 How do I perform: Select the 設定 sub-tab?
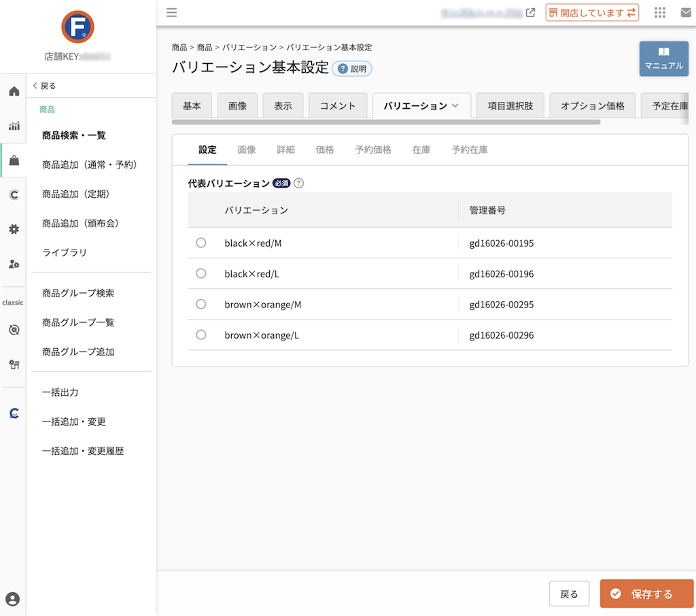tap(207, 150)
